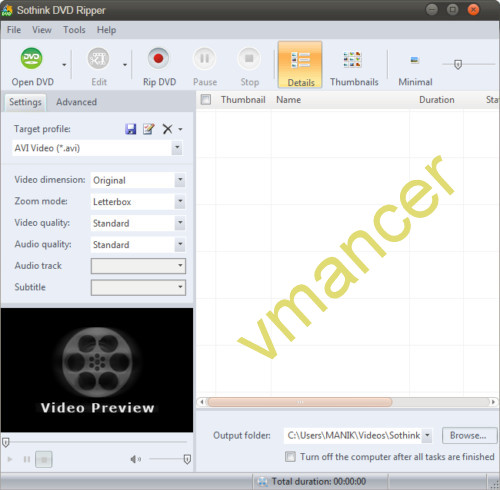This screenshot has height=490, width=500.
Task: Minimize the Sothink DVD Ripper window
Action: tap(432, 10)
